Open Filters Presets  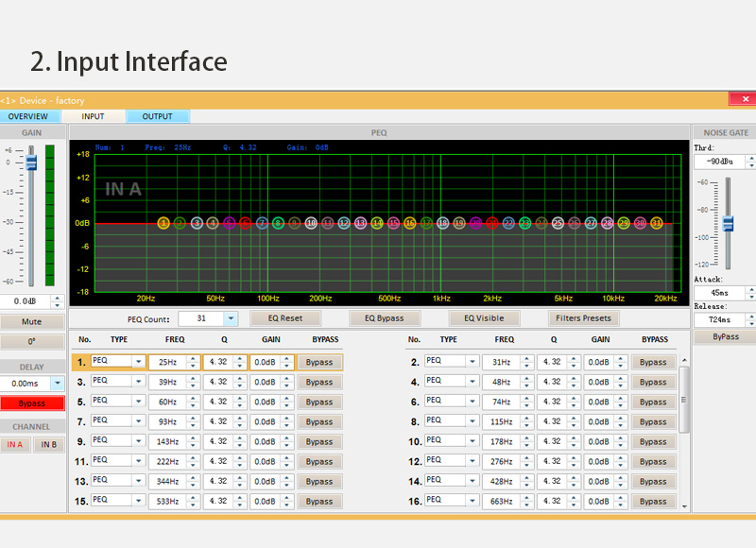(583, 318)
